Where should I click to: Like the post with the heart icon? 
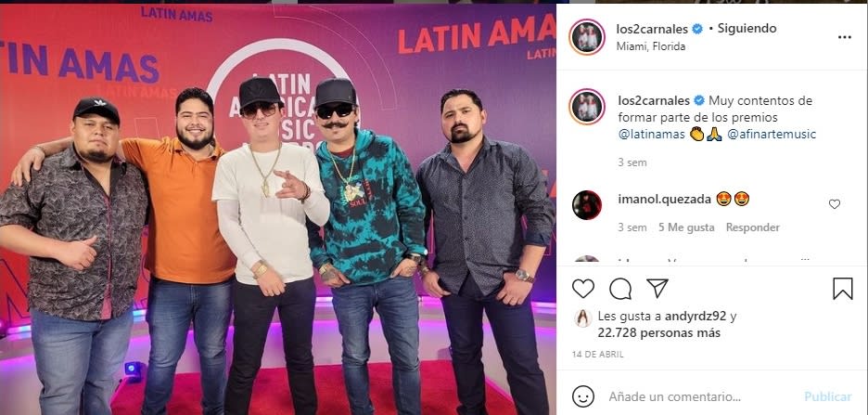coord(583,289)
